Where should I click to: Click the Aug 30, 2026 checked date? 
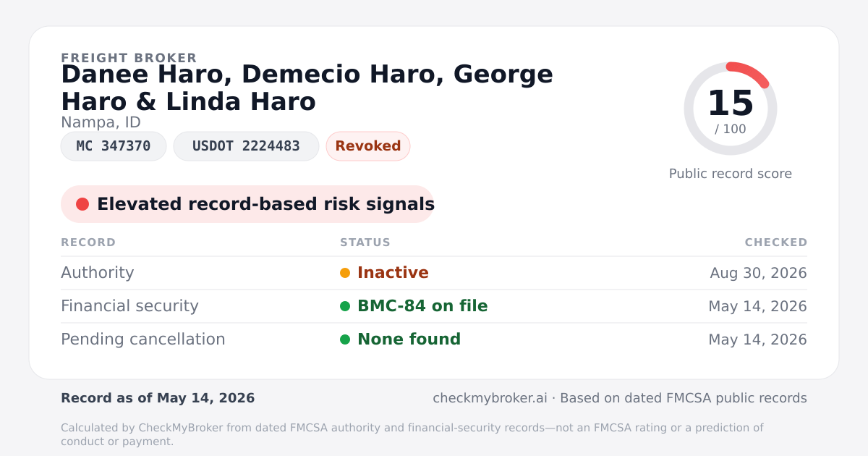(759, 273)
